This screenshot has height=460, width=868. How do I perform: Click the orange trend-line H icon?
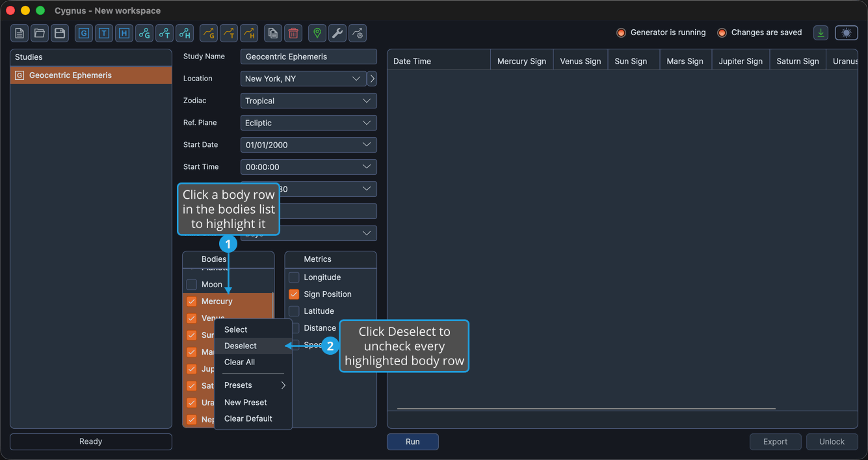[x=249, y=33]
